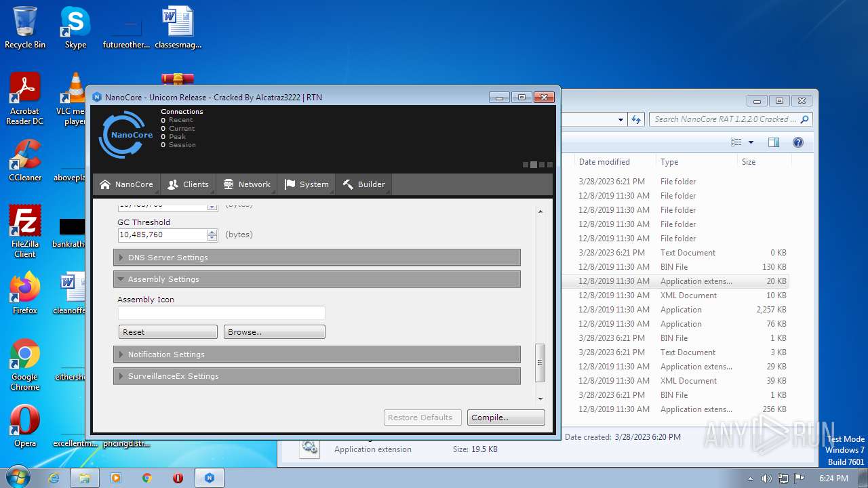
Task: Open the NanoCore home tab
Action: pos(126,184)
